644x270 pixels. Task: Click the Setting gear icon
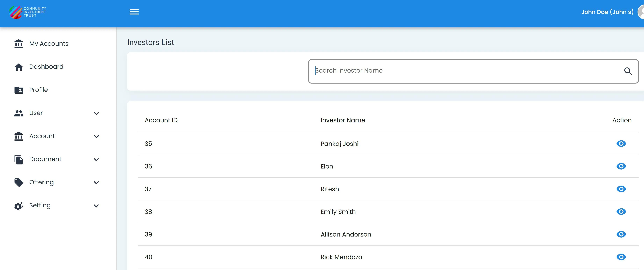19,206
